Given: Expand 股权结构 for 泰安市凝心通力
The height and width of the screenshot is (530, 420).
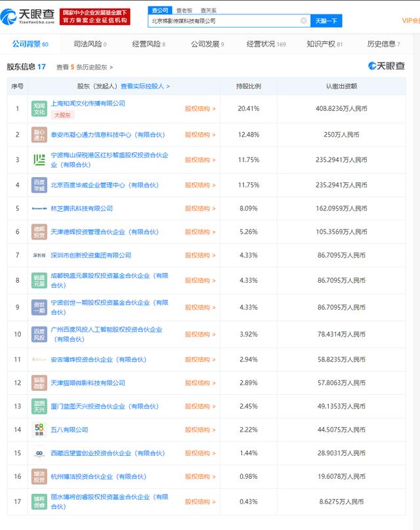Looking at the screenshot, I should point(200,134).
